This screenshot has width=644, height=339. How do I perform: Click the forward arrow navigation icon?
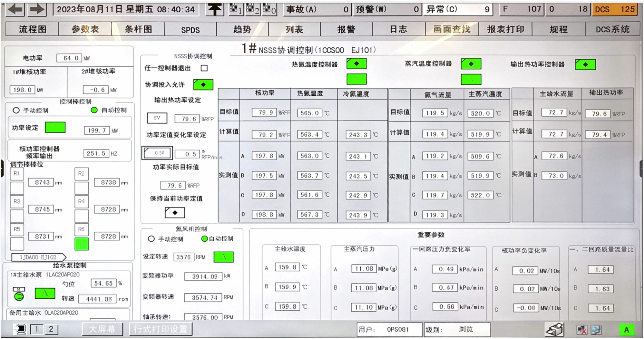37,9
